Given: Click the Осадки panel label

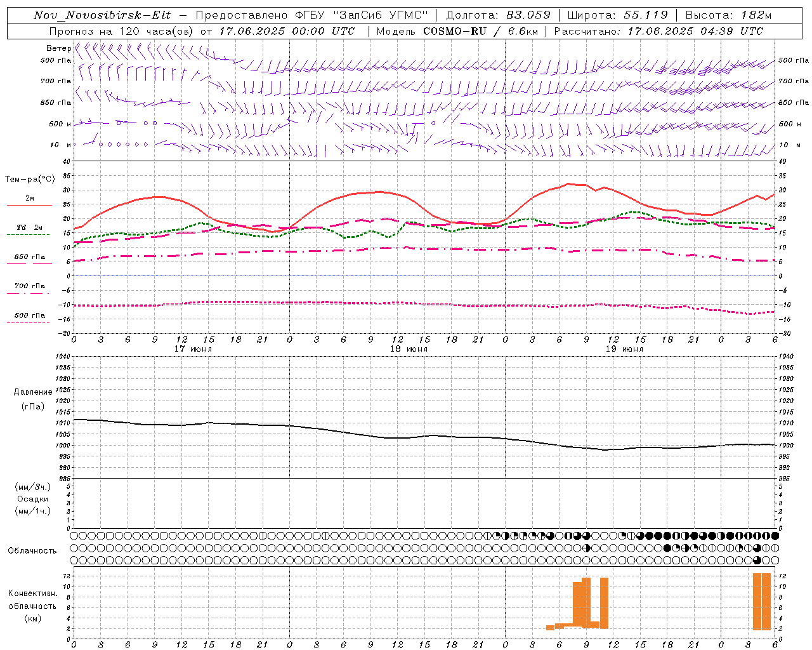Looking at the screenshot, I should pos(33,499).
